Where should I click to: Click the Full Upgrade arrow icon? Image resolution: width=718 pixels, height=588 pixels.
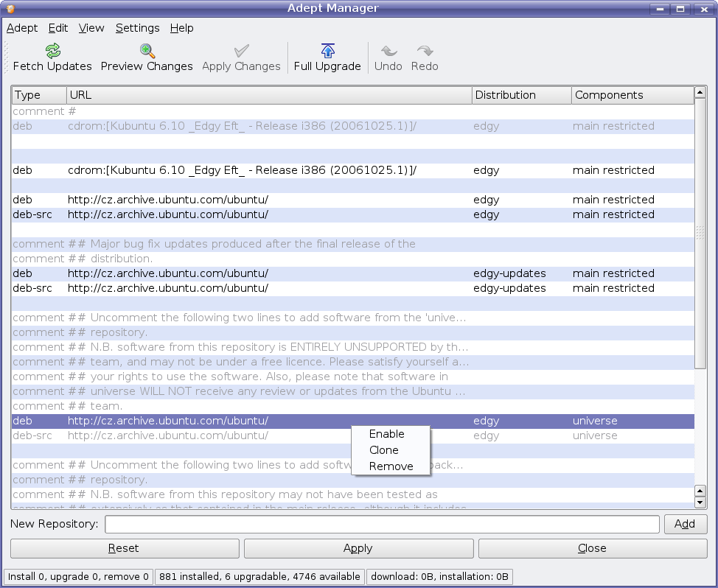point(327,50)
